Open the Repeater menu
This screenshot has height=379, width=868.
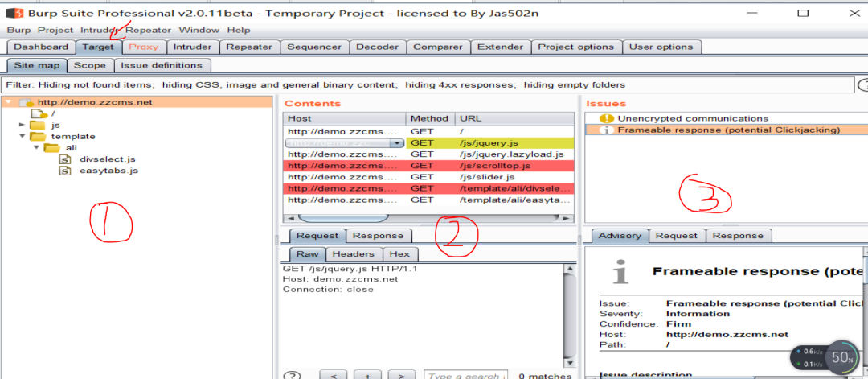pyautogui.click(x=149, y=30)
